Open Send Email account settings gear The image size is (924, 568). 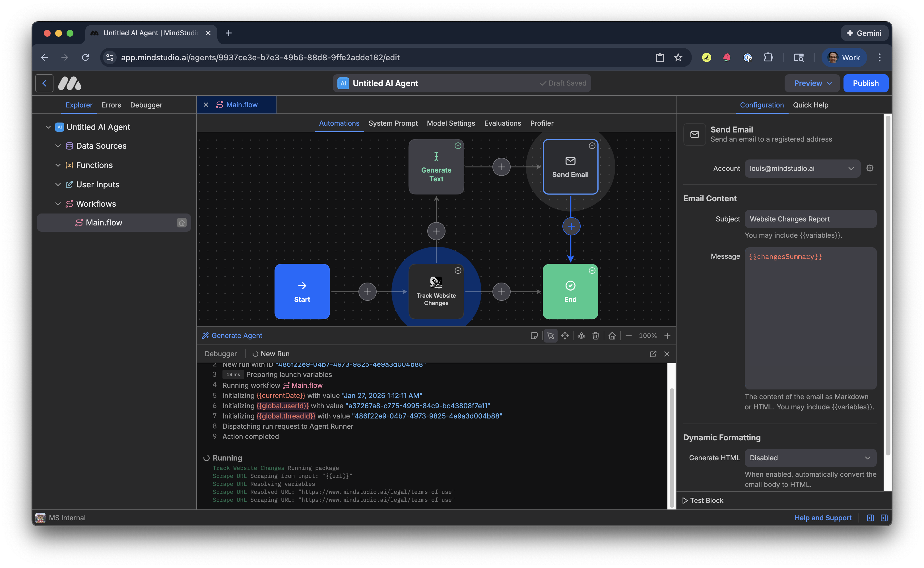pyautogui.click(x=870, y=168)
